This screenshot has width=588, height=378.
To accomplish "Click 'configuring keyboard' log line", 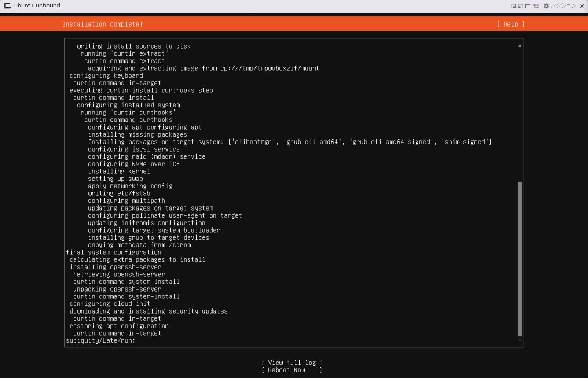I will (106, 75).
